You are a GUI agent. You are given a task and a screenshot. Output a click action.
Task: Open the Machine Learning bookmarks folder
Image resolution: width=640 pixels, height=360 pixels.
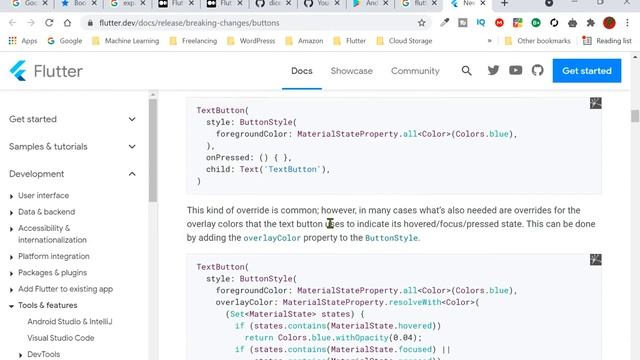(x=125, y=41)
